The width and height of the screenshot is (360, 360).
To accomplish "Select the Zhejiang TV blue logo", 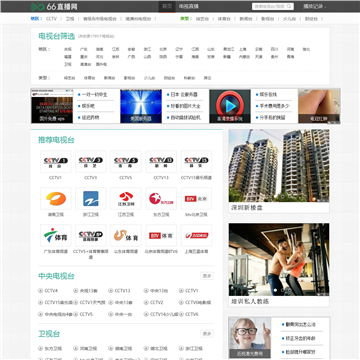I will (x=91, y=199).
